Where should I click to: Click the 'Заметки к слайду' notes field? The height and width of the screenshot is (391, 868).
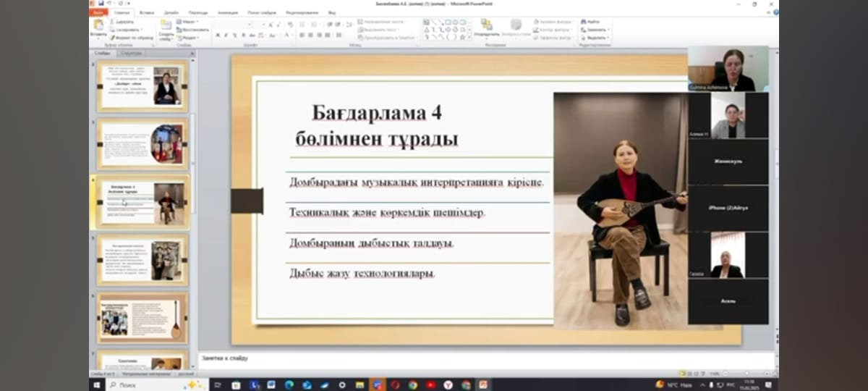[434, 358]
